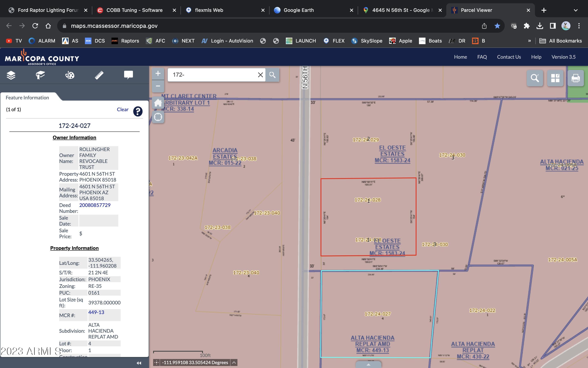Locate my position on map
Viewport: 588px width, 368px height.
point(158,117)
